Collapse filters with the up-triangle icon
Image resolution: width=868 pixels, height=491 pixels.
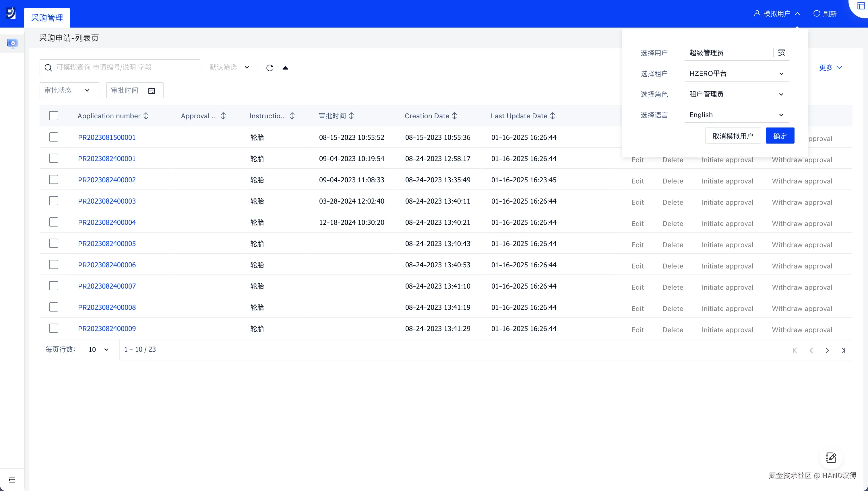coord(285,68)
